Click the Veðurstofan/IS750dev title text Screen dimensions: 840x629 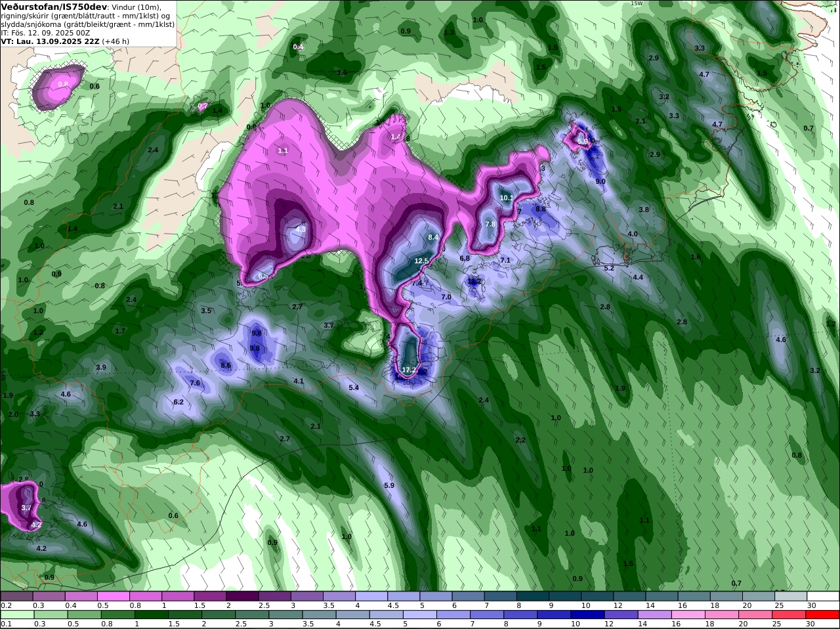[x=54, y=6]
